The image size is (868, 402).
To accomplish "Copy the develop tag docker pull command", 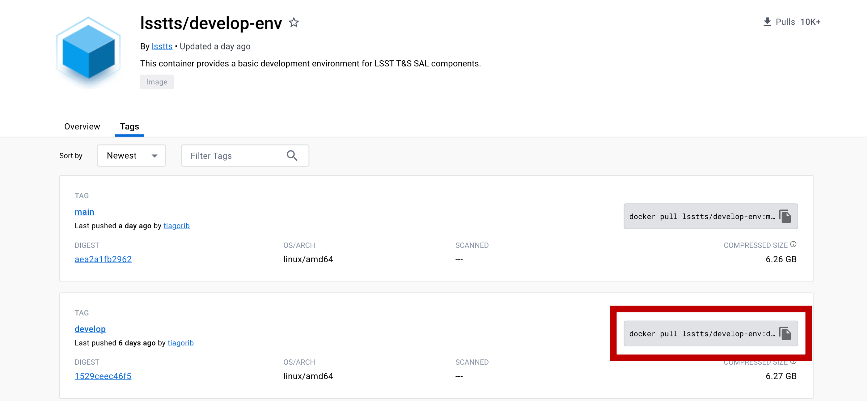I will (785, 334).
